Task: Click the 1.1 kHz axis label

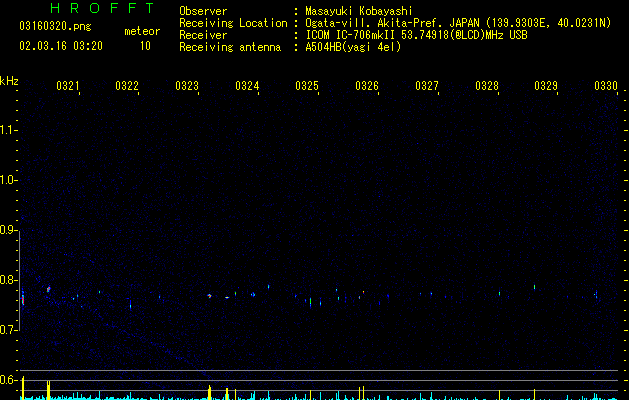Action: click(x=8, y=130)
